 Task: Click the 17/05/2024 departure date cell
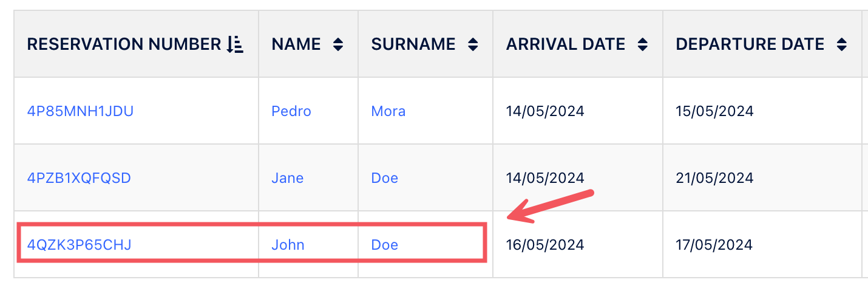(x=714, y=245)
